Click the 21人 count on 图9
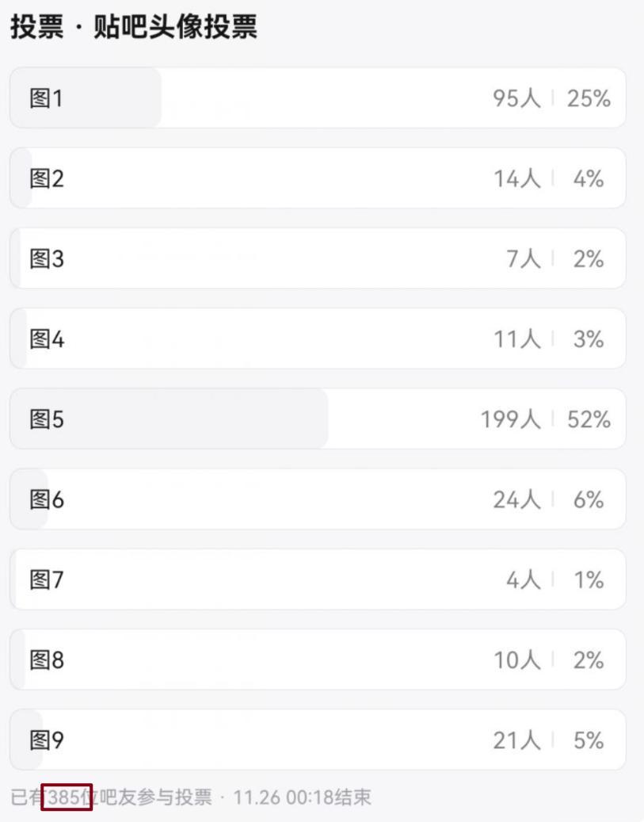 click(516, 740)
